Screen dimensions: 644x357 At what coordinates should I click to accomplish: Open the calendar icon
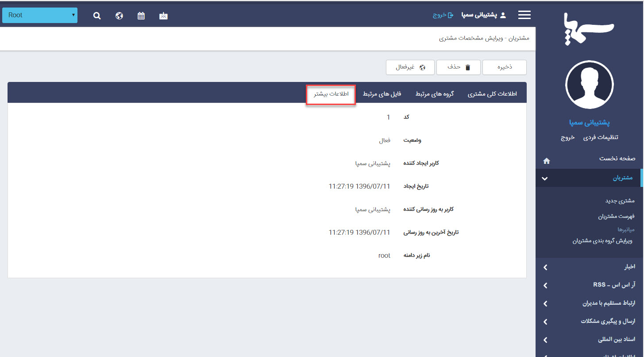(x=141, y=15)
